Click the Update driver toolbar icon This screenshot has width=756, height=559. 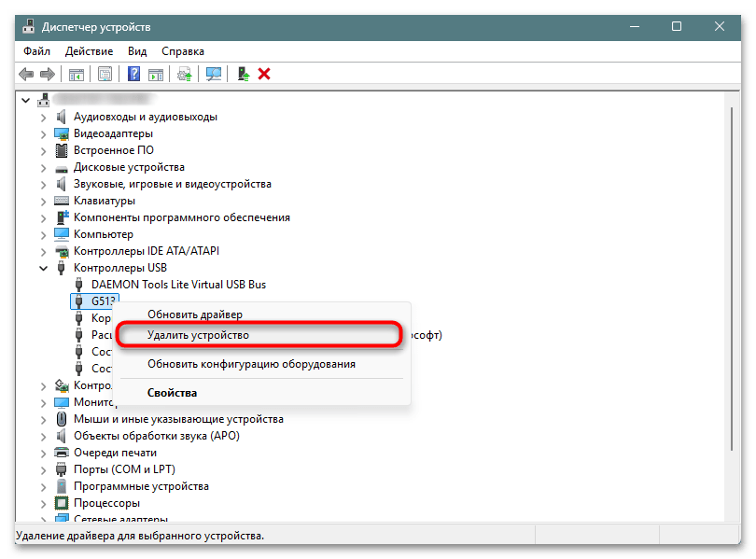click(x=184, y=75)
